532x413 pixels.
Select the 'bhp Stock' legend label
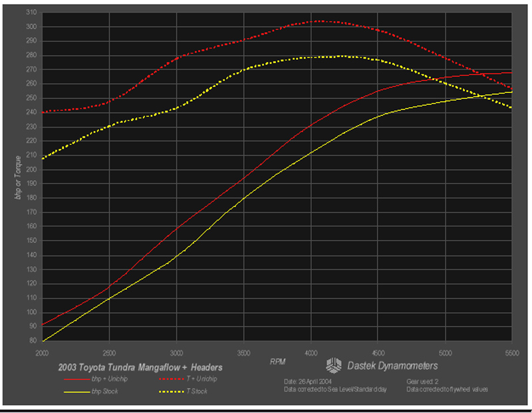(104, 391)
